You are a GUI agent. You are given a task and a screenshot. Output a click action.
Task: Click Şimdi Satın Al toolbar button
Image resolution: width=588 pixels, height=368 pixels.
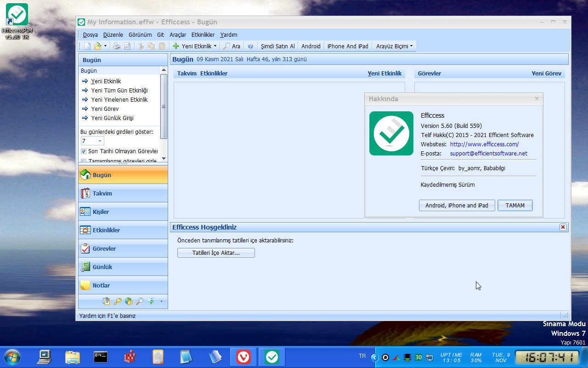[278, 46]
